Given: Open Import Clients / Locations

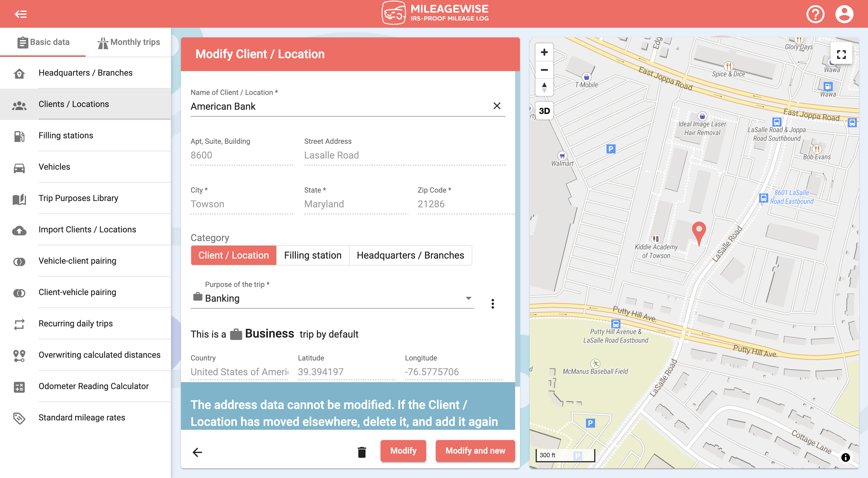Looking at the screenshot, I should [x=86, y=229].
